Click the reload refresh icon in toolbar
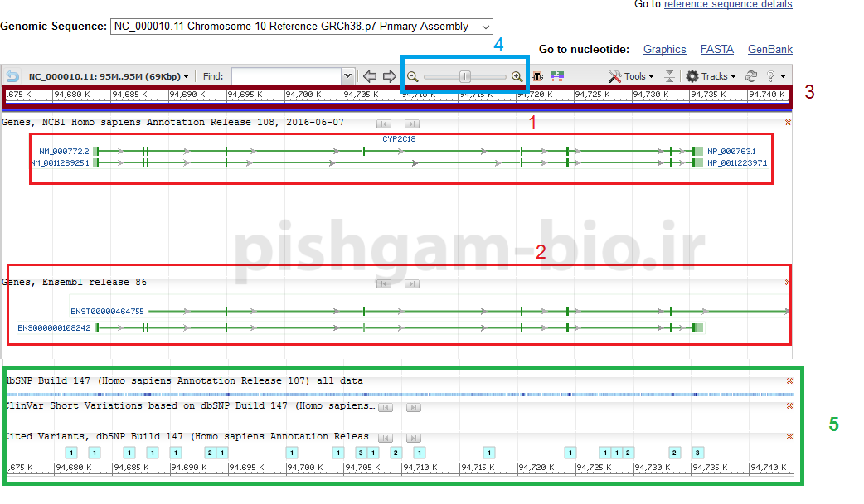Viewport: 864px width, 504px height. point(751,76)
